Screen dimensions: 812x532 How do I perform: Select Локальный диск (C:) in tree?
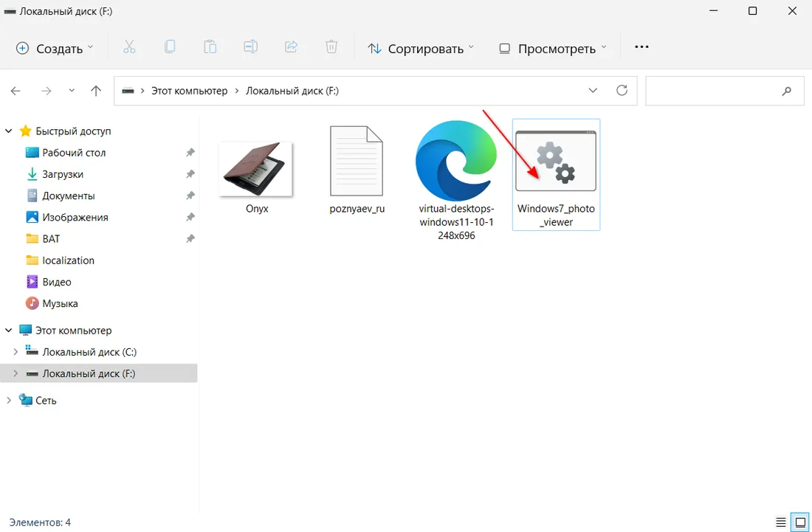click(89, 352)
